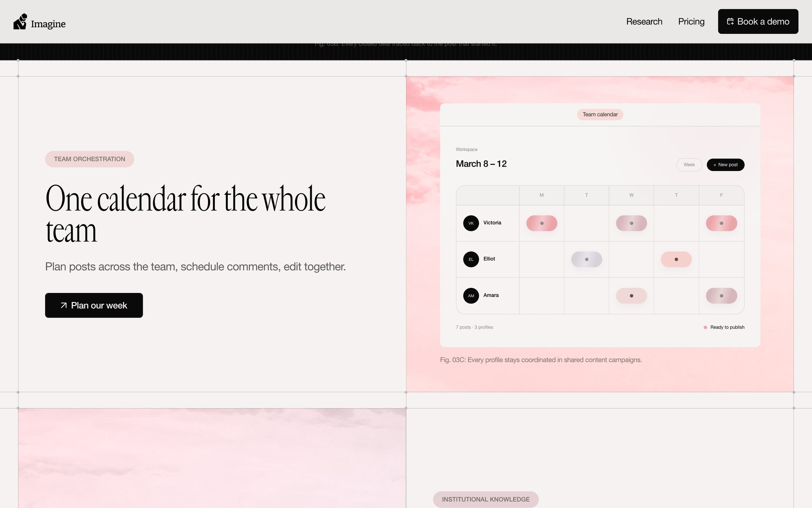Open Amara's Wednesday post pill
Viewport: 812px width, 508px height.
click(631, 296)
